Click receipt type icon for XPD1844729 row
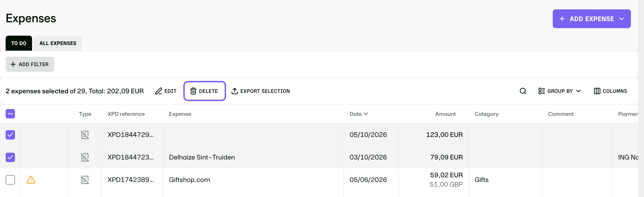The width and height of the screenshot is (644, 197). tap(85, 135)
